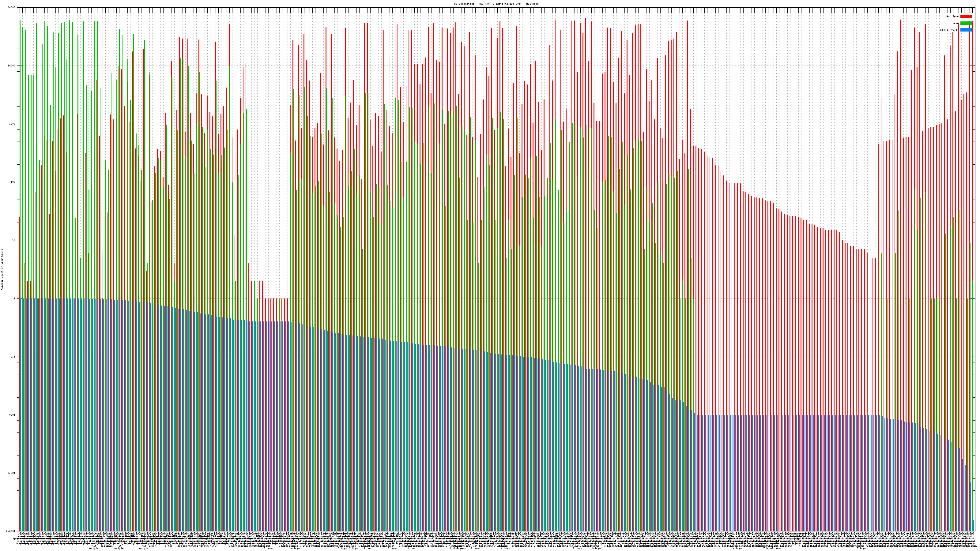
Task: Click the 'Message Count or Spam Score' axis title
Action: click(2, 270)
